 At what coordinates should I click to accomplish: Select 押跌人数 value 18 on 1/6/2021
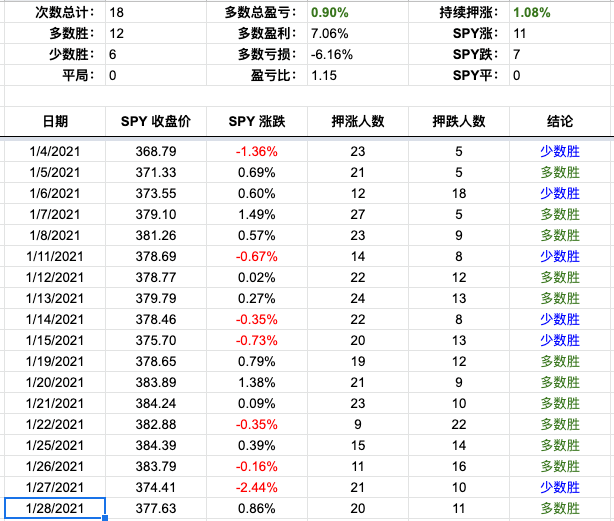[x=459, y=193]
